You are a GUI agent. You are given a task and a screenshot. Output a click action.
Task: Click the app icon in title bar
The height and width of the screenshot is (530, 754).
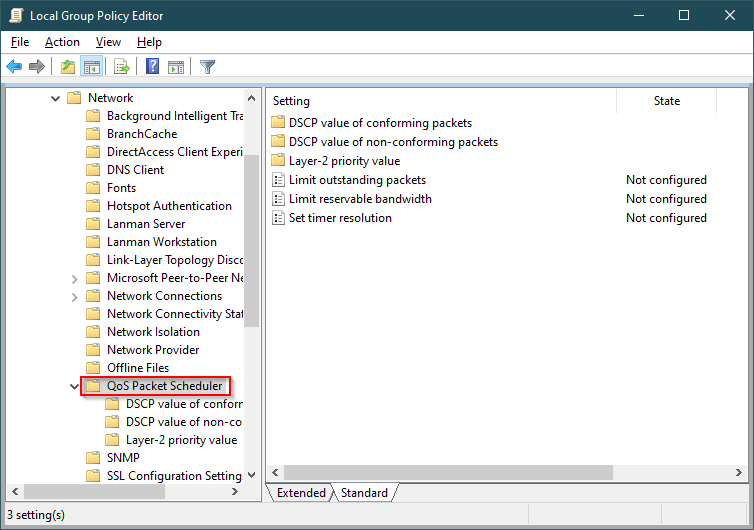16,15
